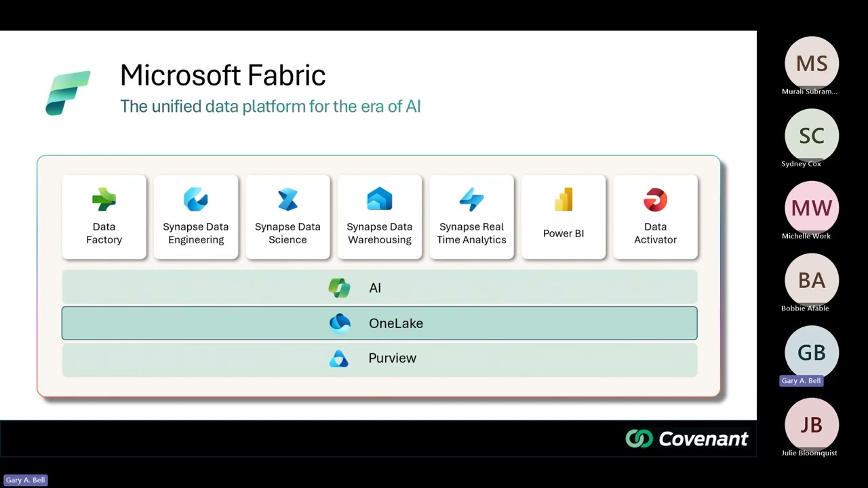Click the Synapse Data Engineering icon

(x=196, y=200)
